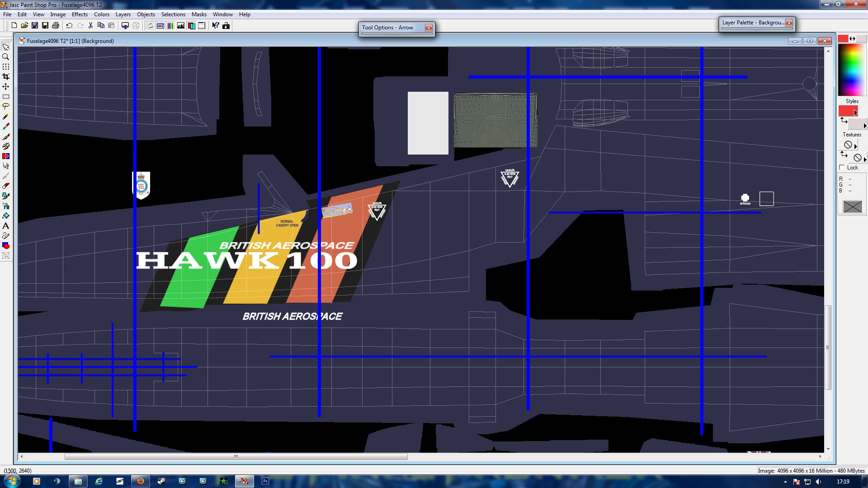Select the Eraser tool
The image size is (868, 488).
tap(6, 186)
